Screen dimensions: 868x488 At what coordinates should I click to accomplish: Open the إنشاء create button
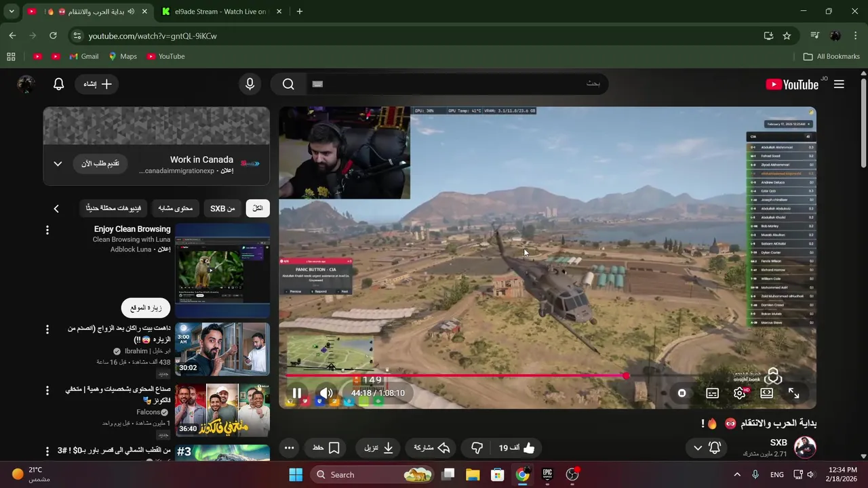pos(98,84)
